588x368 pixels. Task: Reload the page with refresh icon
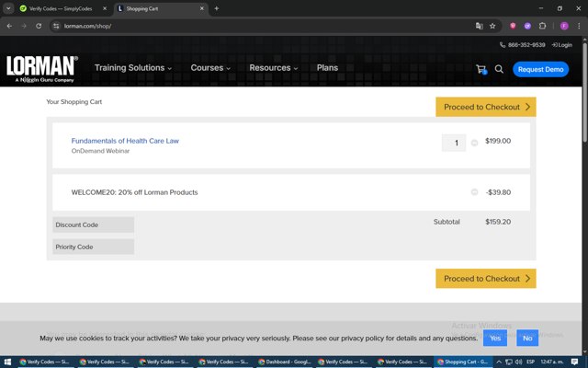[x=39, y=26]
